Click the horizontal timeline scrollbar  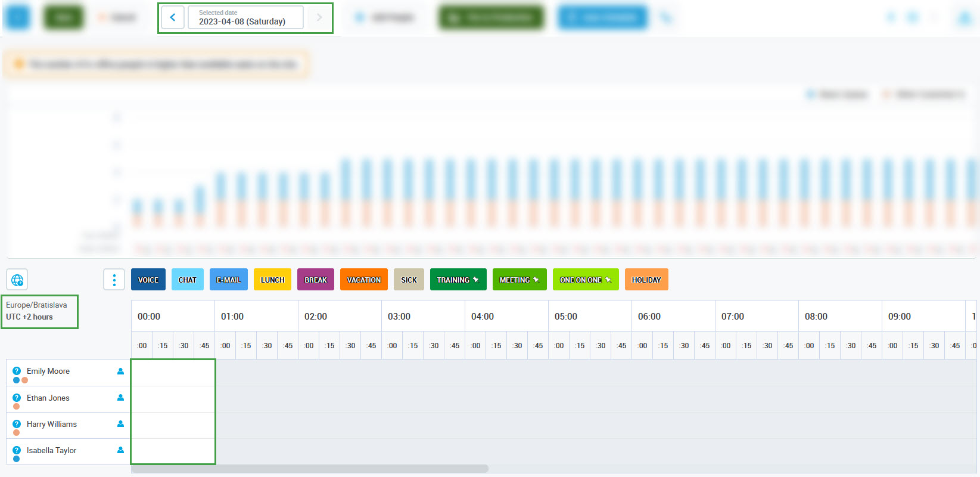(309, 469)
